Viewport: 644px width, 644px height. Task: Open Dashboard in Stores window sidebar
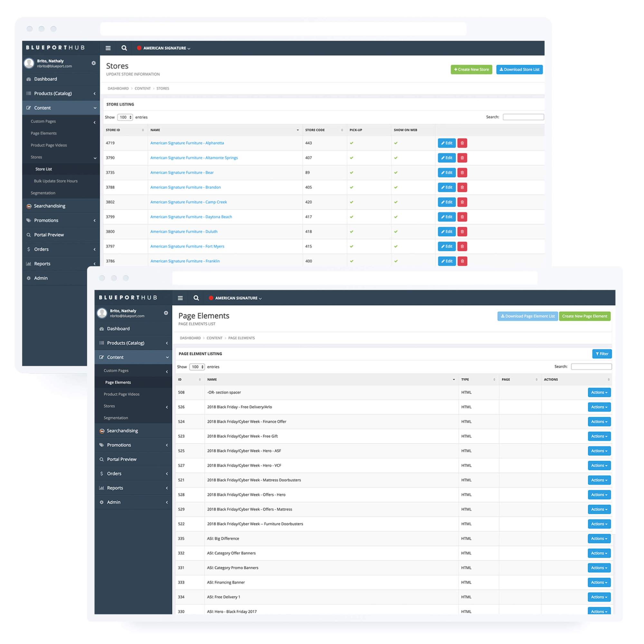coord(61,79)
